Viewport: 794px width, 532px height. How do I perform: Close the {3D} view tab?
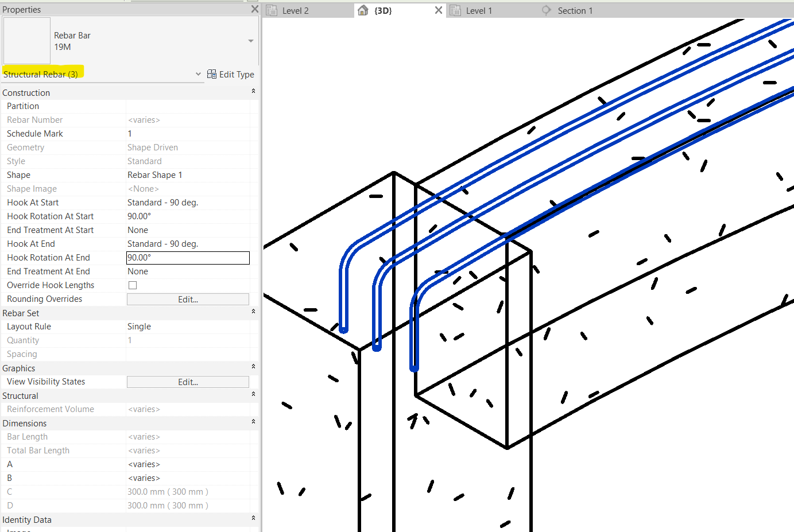pos(439,10)
